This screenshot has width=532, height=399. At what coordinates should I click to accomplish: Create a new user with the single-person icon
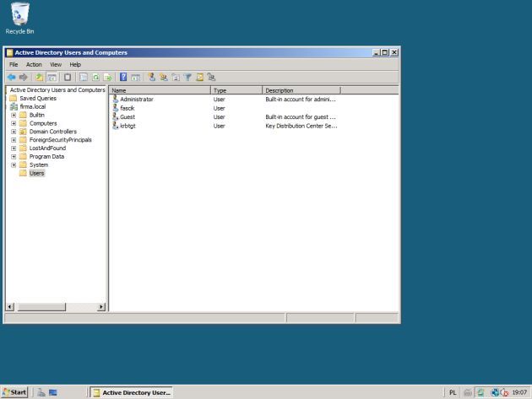(152, 78)
